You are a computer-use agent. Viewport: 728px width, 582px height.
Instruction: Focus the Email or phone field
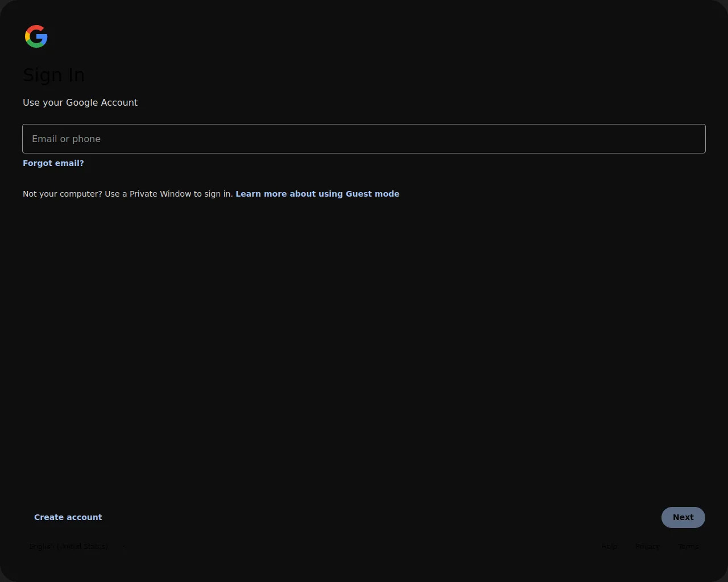364,139
